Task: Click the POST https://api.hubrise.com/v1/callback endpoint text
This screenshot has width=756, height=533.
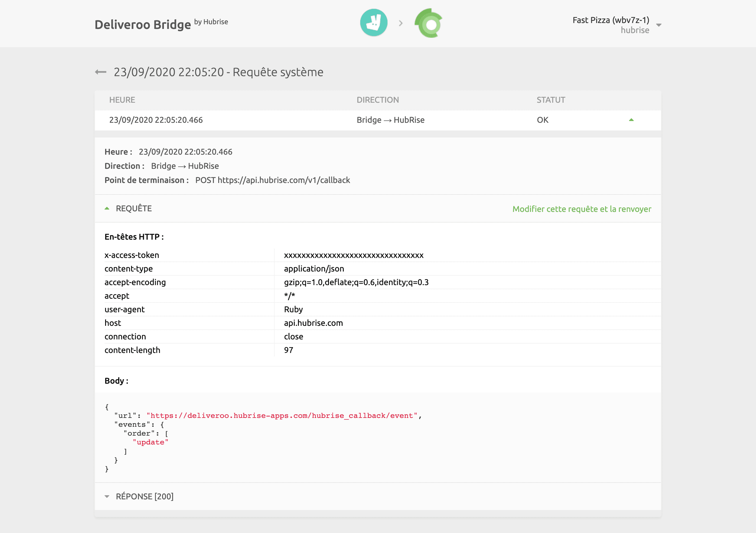Action: point(273,180)
